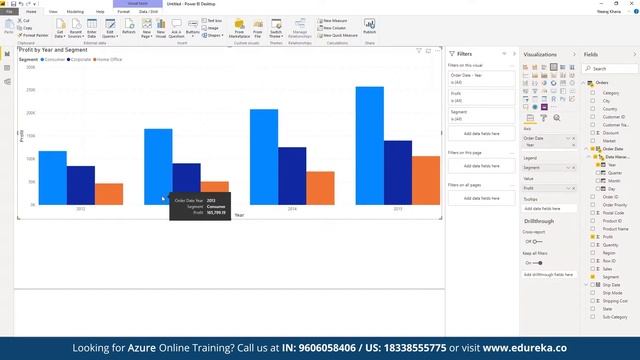Click the New Page ribbon icon
Screen dimensions: 640x360
pos(147,28)
